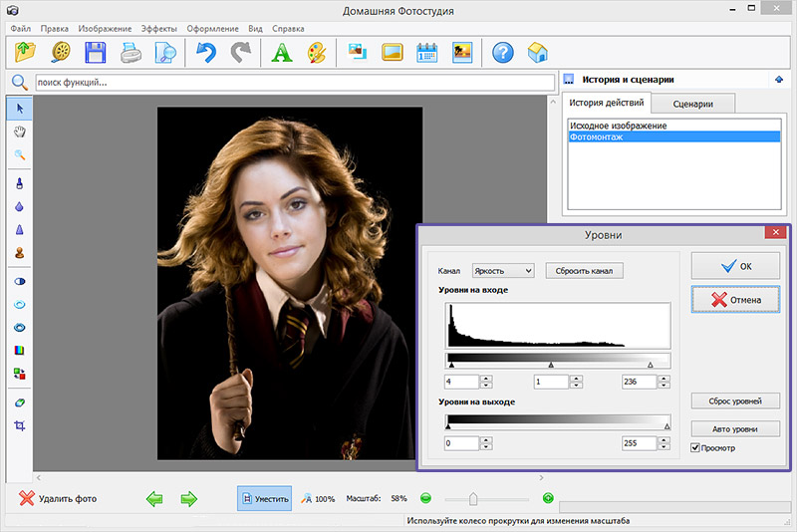797x532 pixels.
Task: Select the Hand pan tool
Action: [x=19, y=132]
